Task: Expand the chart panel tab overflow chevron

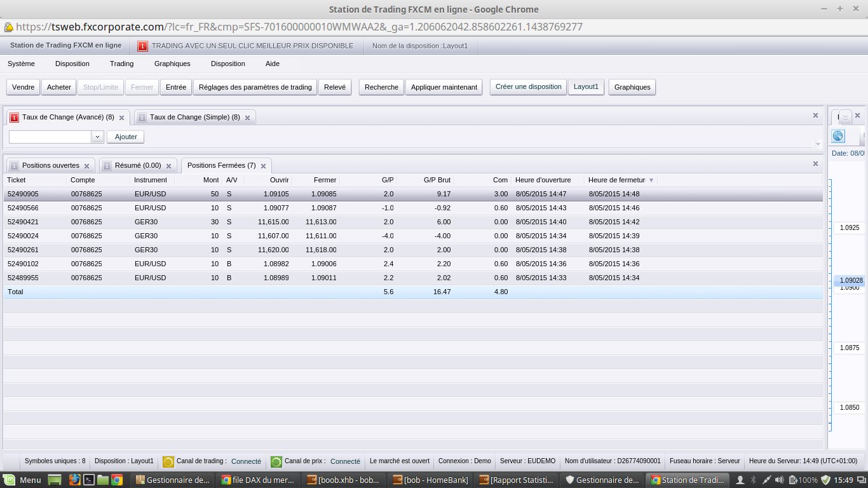Action: [845, 119]
